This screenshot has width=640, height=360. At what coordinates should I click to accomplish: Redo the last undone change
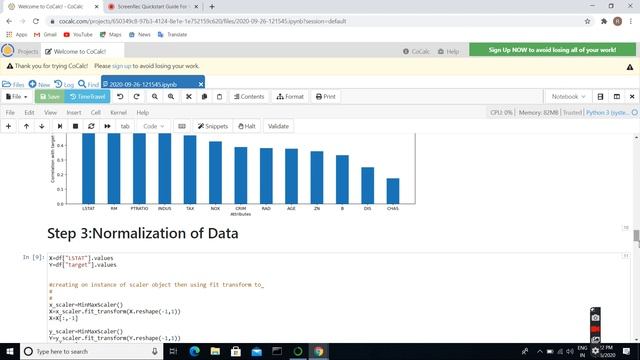(136, 97)
